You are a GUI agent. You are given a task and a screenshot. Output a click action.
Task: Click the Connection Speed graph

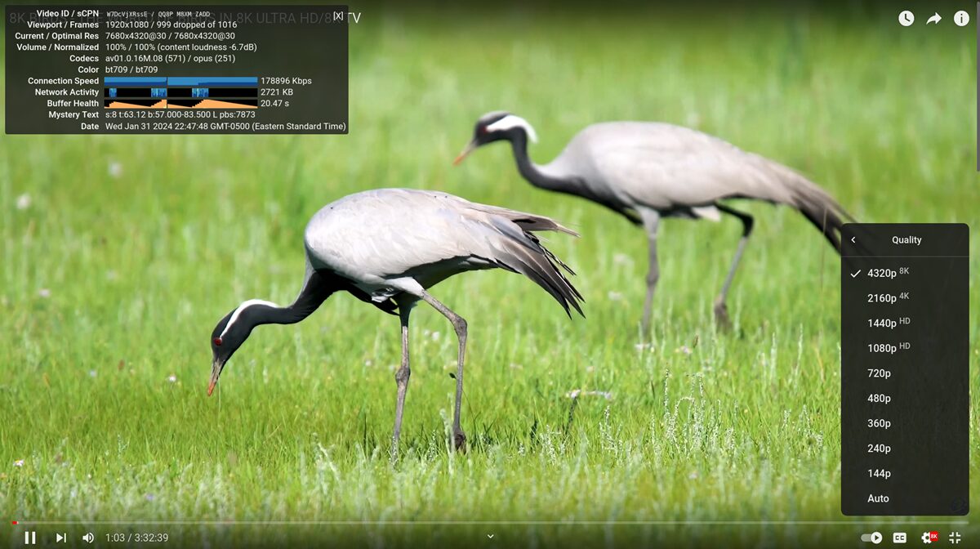coord(180,81)
